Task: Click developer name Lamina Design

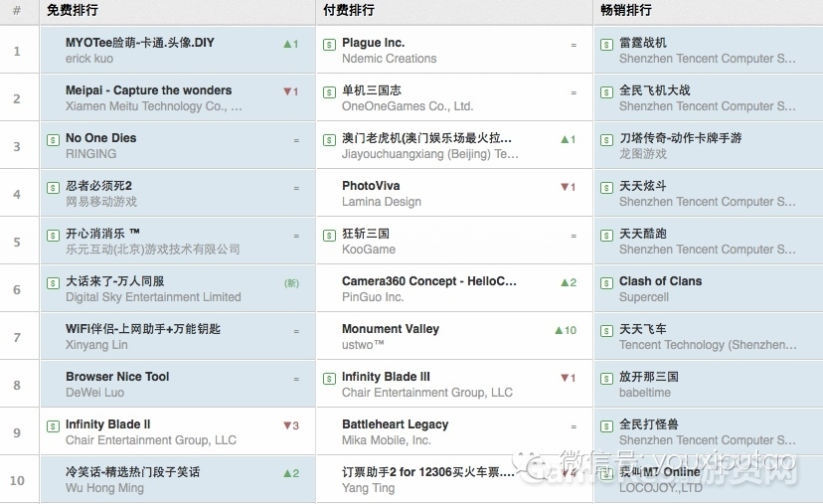Action: 382,202
